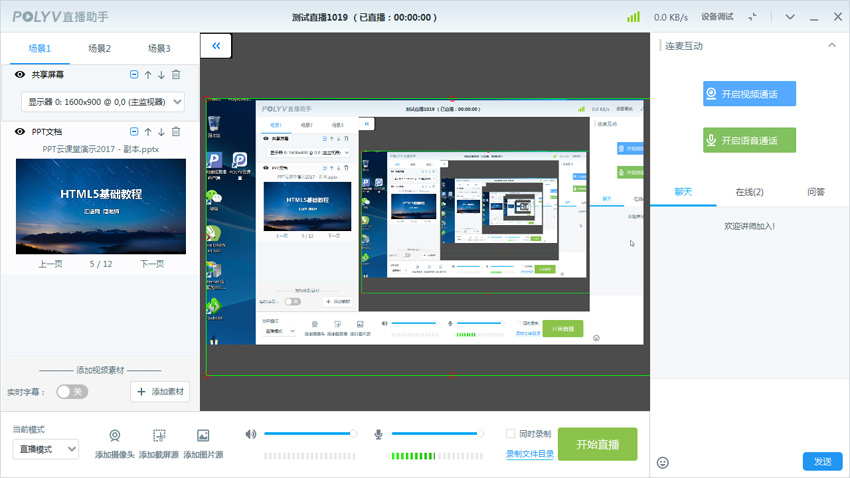850x478 pixels.
Task: Switch to the 场景2 tab
Action: (x=99, y=48)
